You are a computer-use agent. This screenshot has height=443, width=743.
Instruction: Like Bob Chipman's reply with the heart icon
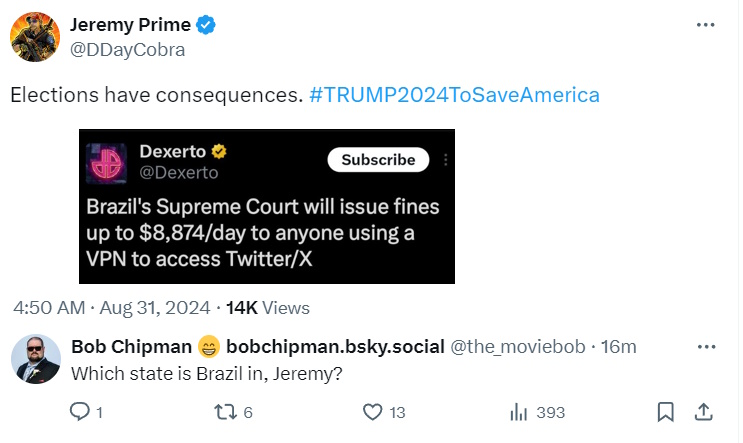tap(373, 412)
